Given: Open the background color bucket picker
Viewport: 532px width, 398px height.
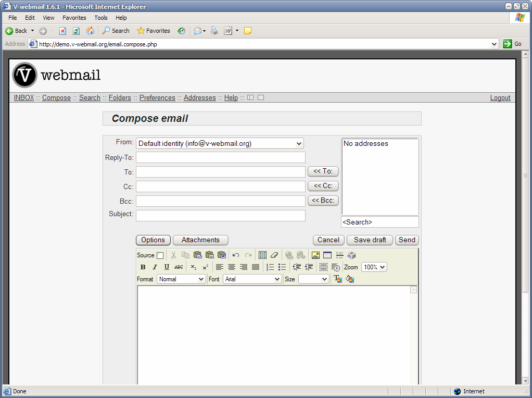Looking at the screenshot, I should point(350,279).
